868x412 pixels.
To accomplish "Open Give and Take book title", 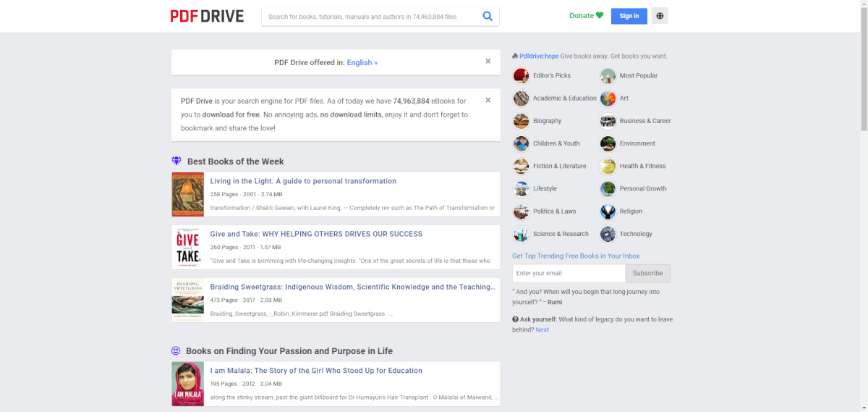I will pyautogui.click(x=316, y=234).
